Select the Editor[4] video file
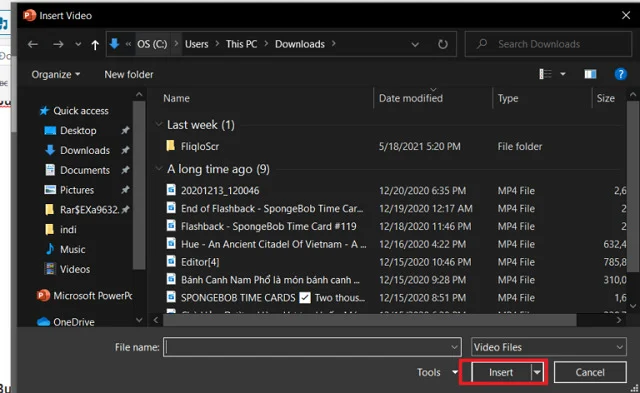640x393 pixels. (200, 262)
